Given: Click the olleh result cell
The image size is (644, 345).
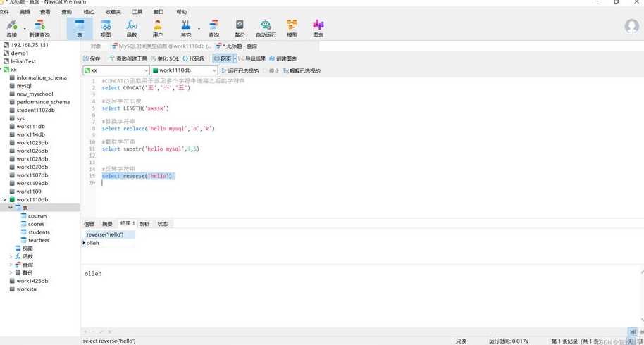Looking at the screenshot, I should pos(109,243).
